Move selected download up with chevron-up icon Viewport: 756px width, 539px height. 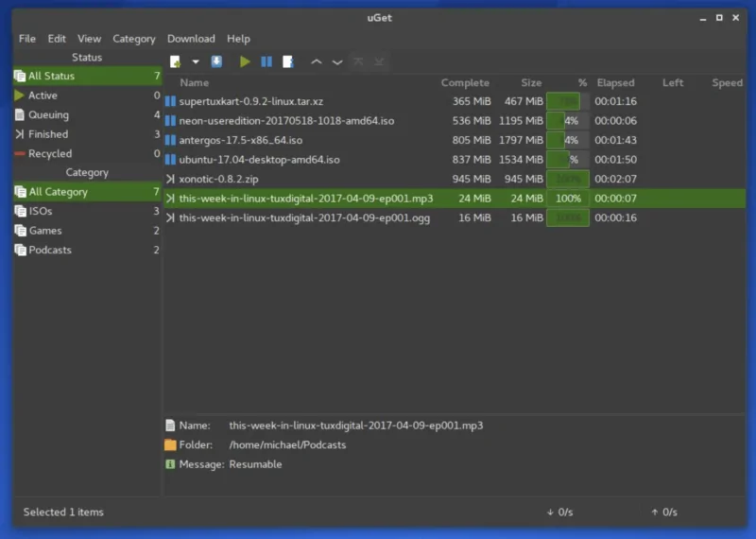317,61
